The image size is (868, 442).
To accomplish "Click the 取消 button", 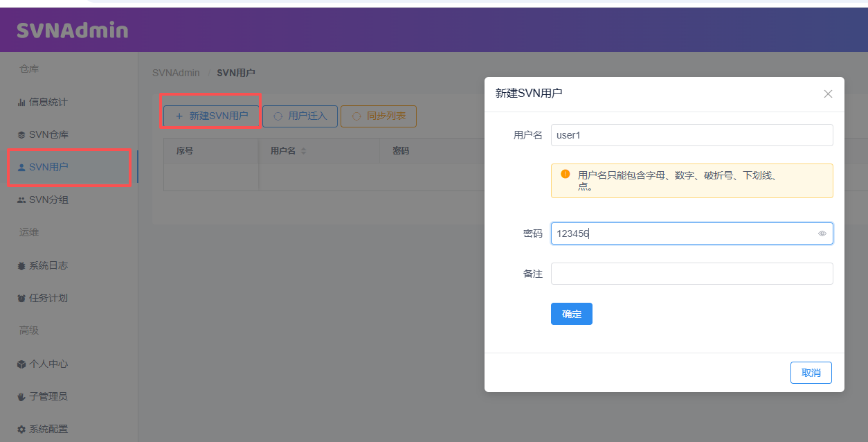I will coord(811,373).
